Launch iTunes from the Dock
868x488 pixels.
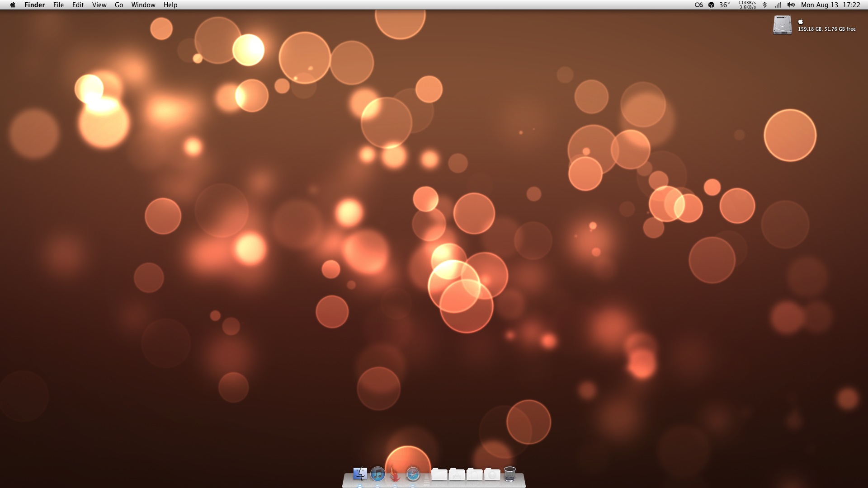(x=377, y=474)
